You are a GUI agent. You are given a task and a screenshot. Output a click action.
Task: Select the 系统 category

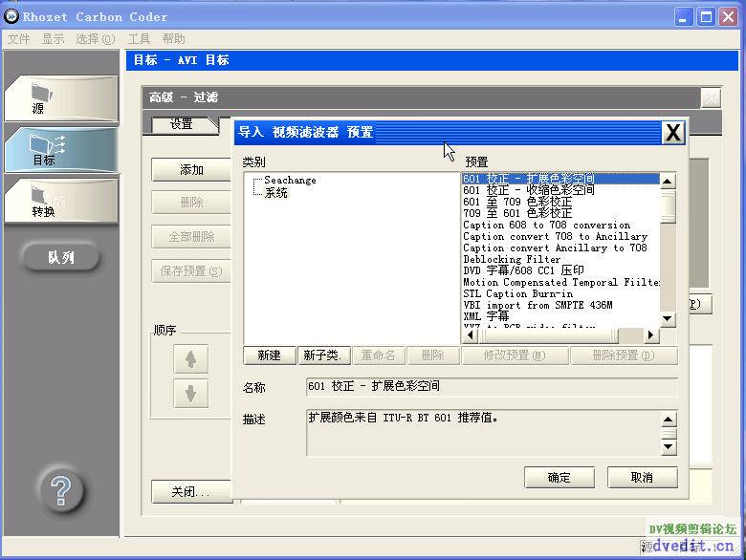coord(276,192)
